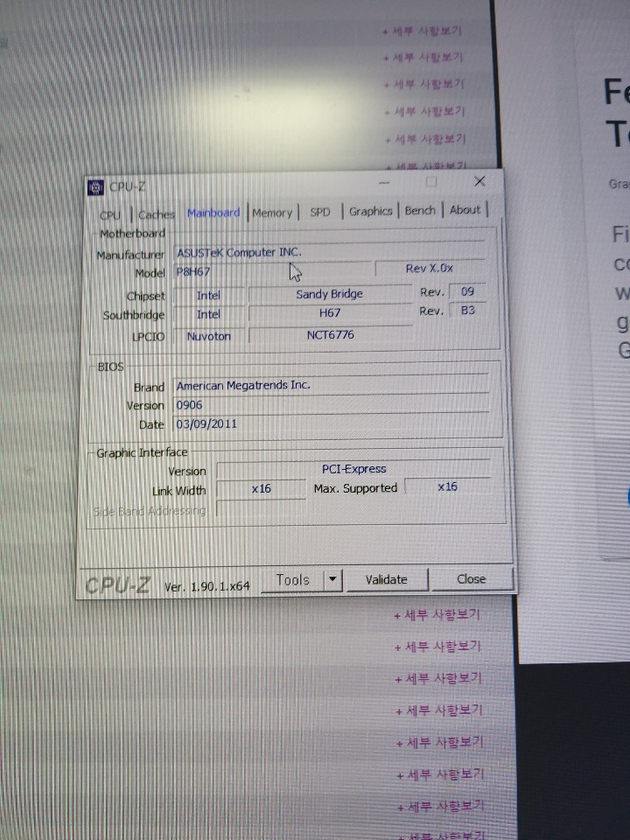
Task: Click the southbridge Rev. B3 value
Action: [467, 310]
